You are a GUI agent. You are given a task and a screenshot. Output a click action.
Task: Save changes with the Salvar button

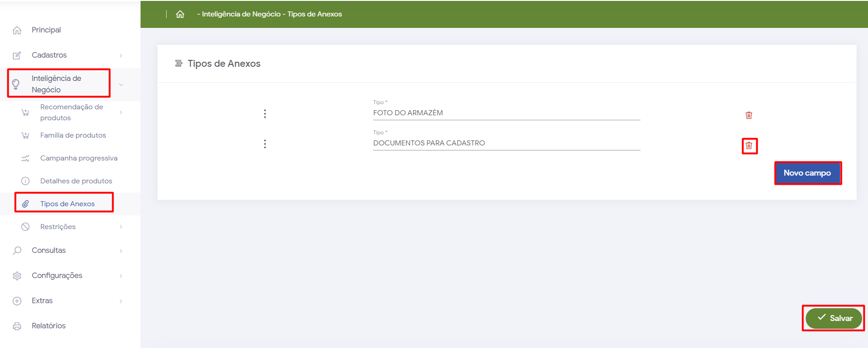833,318
